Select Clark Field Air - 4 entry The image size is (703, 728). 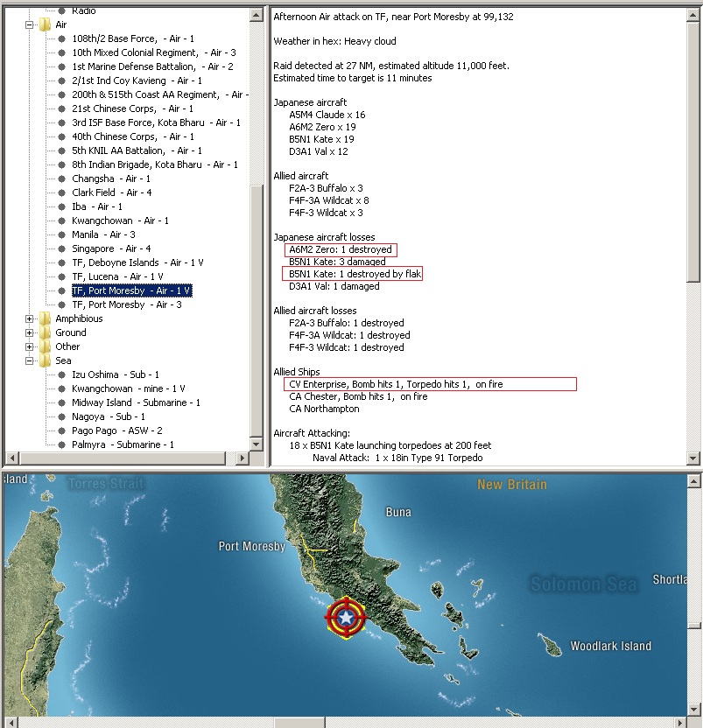111,192
